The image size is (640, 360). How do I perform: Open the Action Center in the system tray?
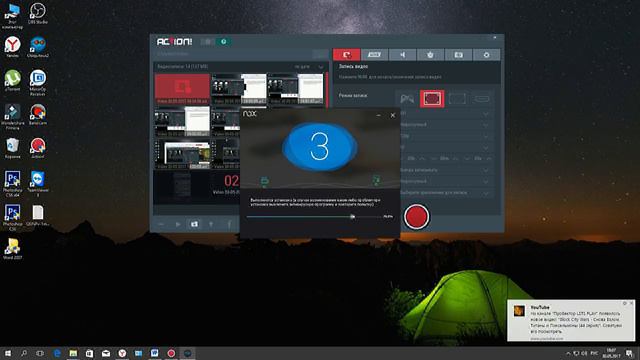coord(630,353)
